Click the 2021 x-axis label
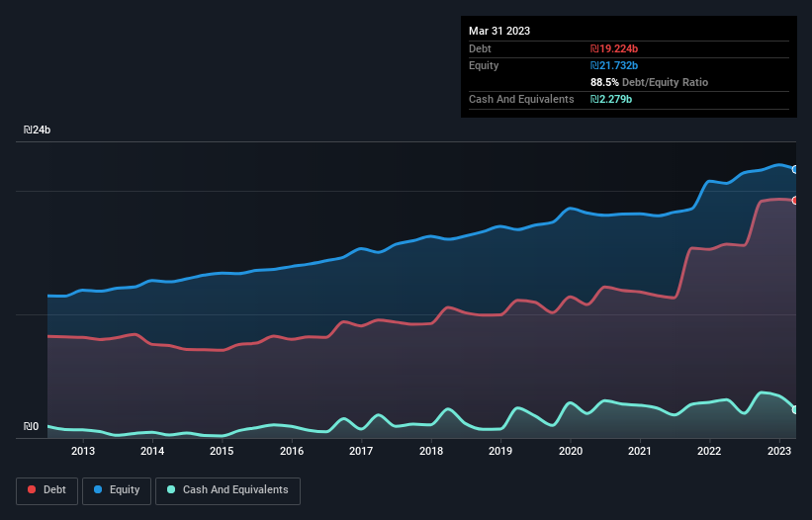The image size is (812, 520). click(640, 451)
